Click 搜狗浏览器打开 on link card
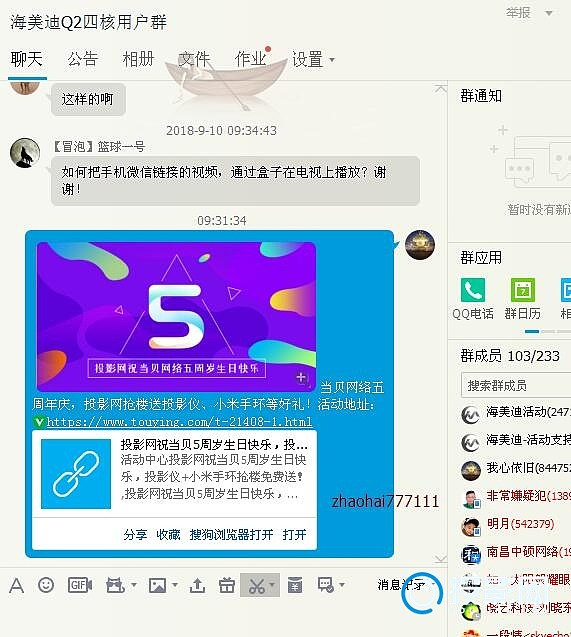This screenshot has width=571, height=637. pyautogui.click(x=231, y=535)
